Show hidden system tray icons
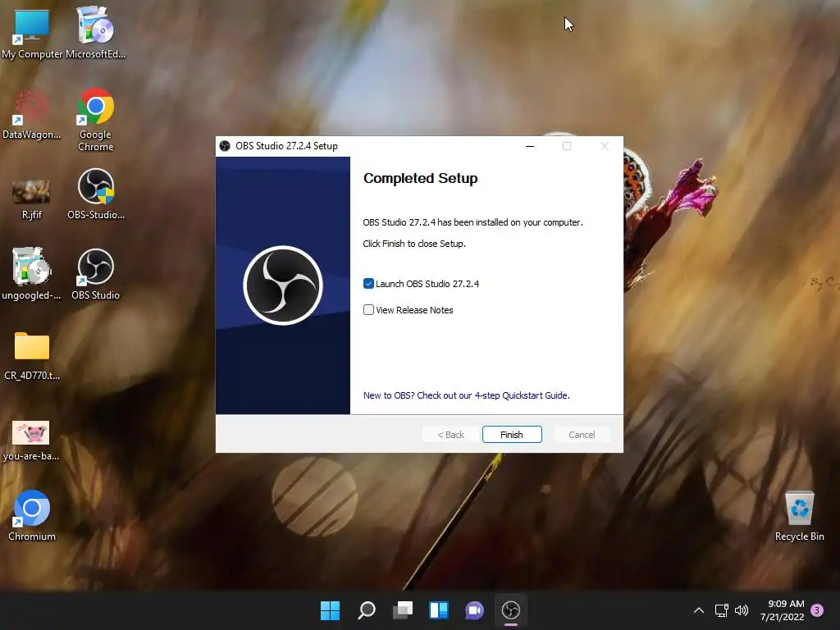Image resolution: width=840 pixels, height=630 pixels. click(x=699, y=610)
